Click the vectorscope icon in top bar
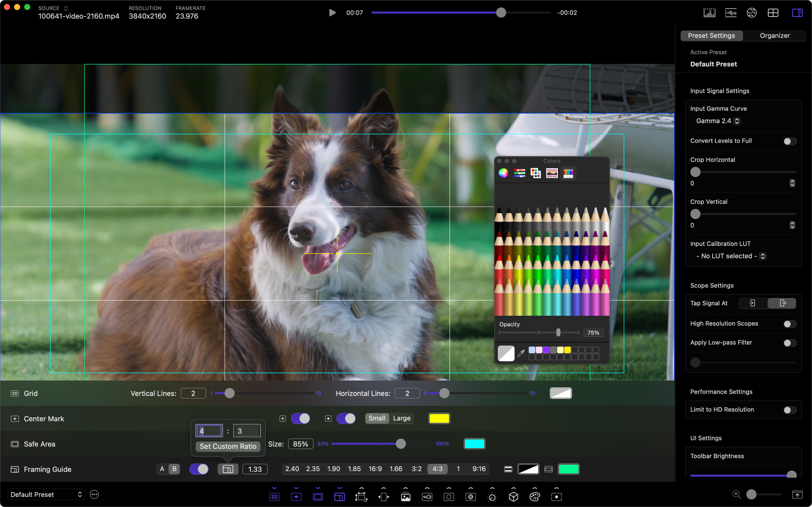The width and height of the screenshot is (812, 507). tap(752, 13)
